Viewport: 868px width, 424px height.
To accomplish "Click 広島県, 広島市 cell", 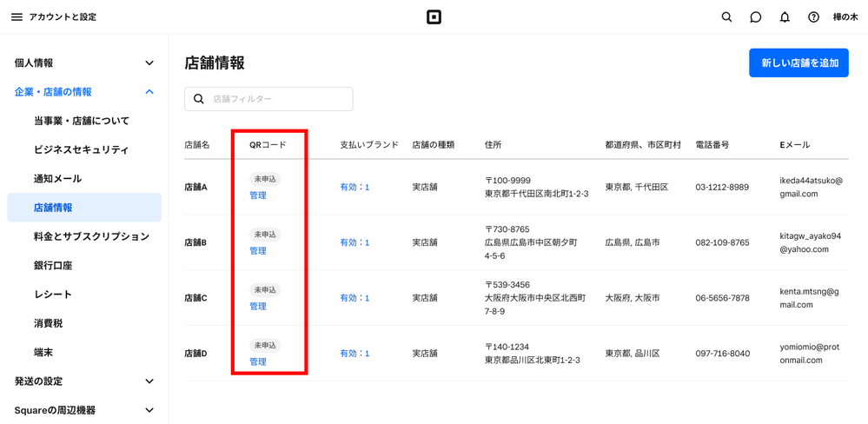I will click(633, 242).
